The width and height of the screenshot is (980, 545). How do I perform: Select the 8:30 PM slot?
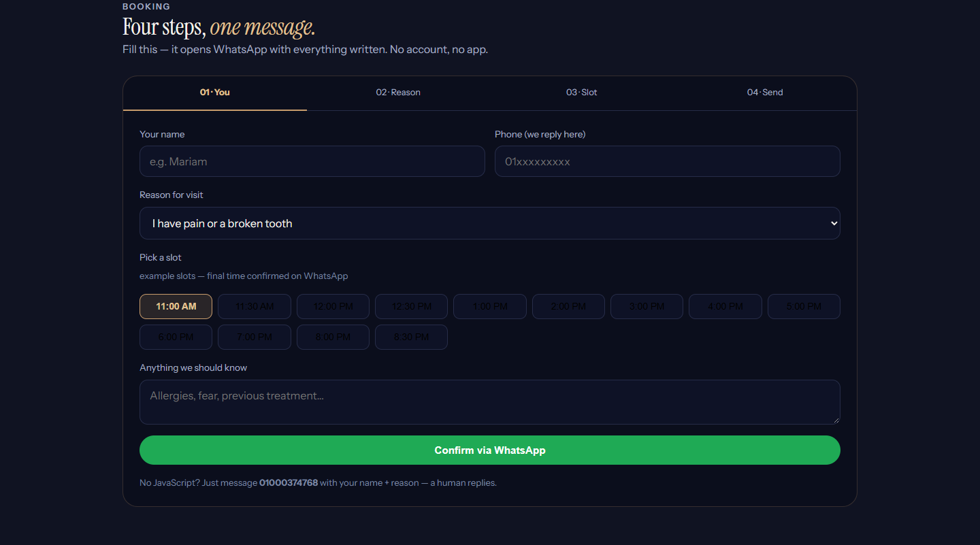[x=411, y=337]
